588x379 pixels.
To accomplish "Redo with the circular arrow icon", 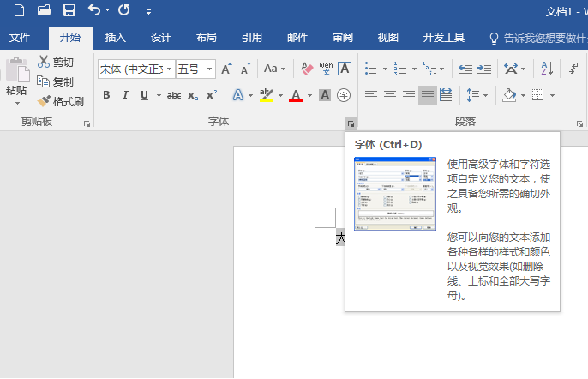I will [x=123, y=10].
